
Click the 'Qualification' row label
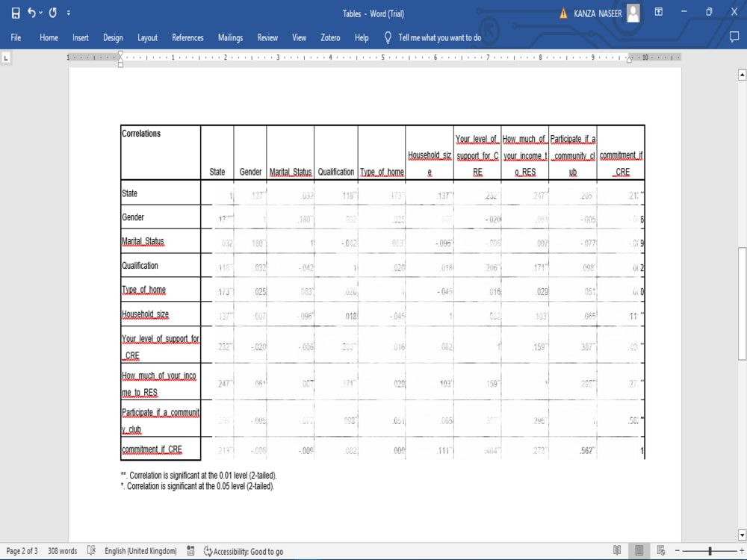click(x=140, y=266)
